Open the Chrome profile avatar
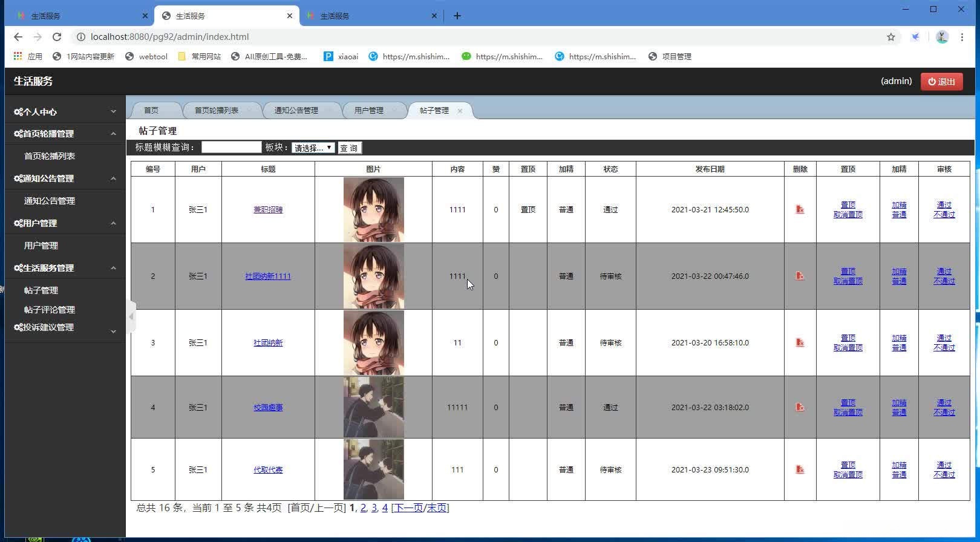 (942, 37)
